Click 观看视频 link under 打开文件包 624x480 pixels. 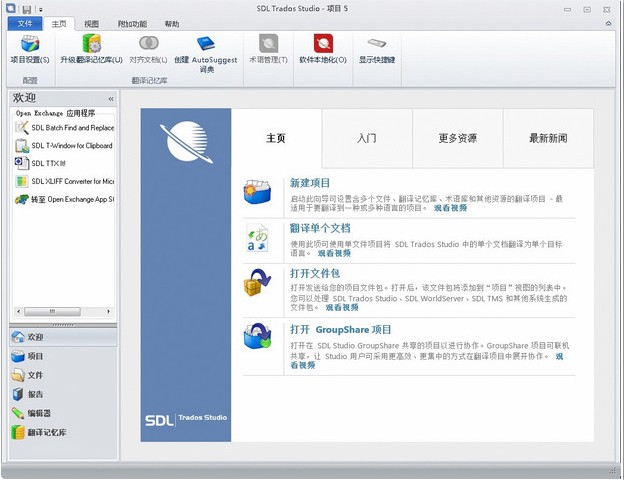342,307
